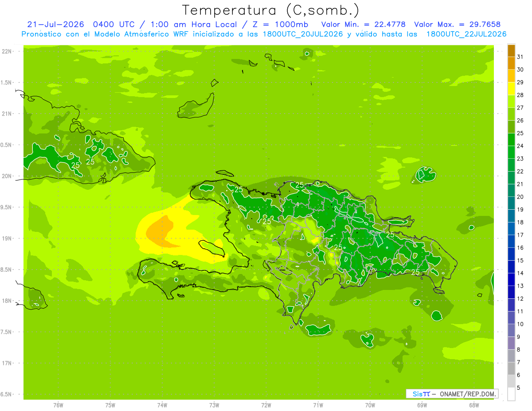Click the "73W" longitude axis label
Image resolution: width=532 pixels, height=411 pixels.
click(214, 405)
